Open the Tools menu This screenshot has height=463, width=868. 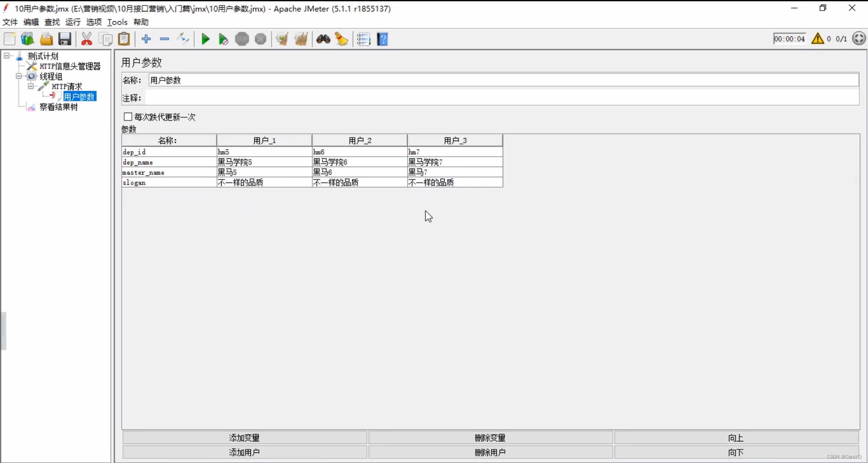tap(117, 22)
